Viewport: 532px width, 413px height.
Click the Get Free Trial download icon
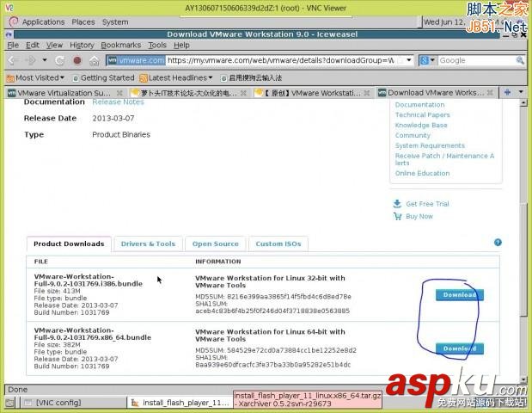tap(397, 204)
